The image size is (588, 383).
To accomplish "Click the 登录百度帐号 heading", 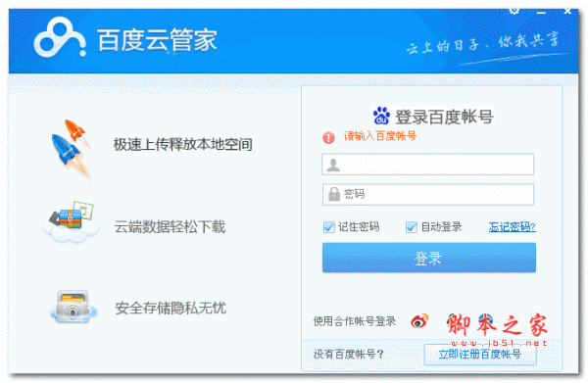I will pos(444,117).
